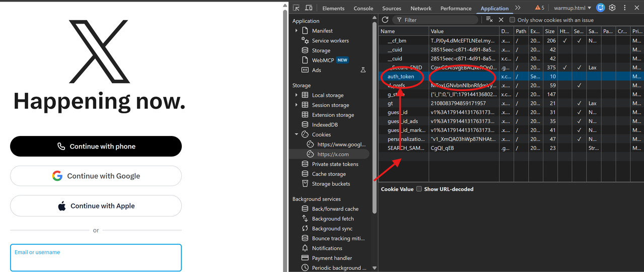This screenshot has width=644, height=272.
Task: Open Bounce tracking mitigations
Action: click(x=338, y=238)
